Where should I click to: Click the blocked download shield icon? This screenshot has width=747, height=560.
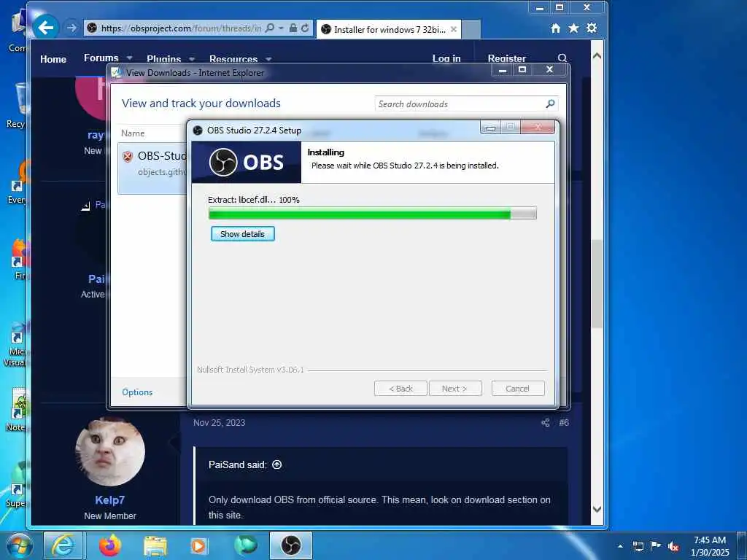[x=128, y=157]
